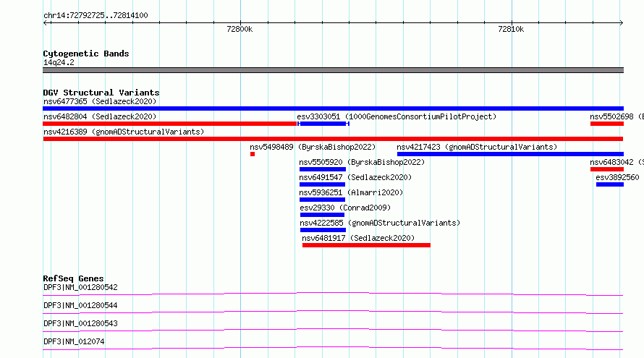Screen dimensions: 644x358
Task: Click the blue nsv4217423 variant bar
Action: (x=510, y=154)
